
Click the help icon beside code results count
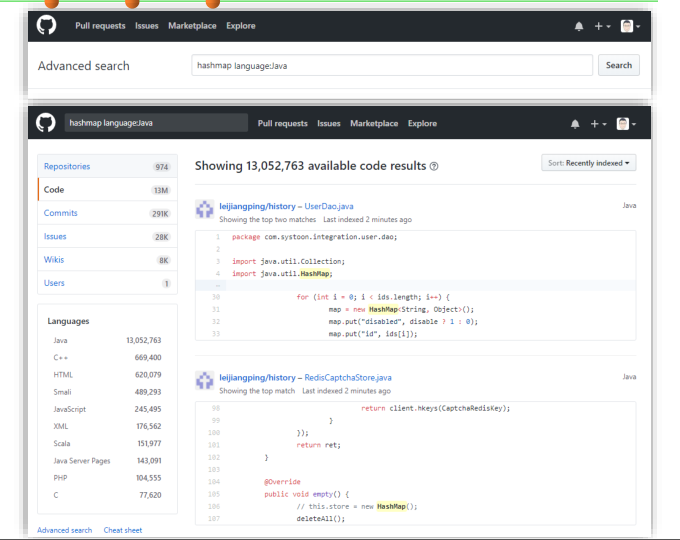pos(434,166)
